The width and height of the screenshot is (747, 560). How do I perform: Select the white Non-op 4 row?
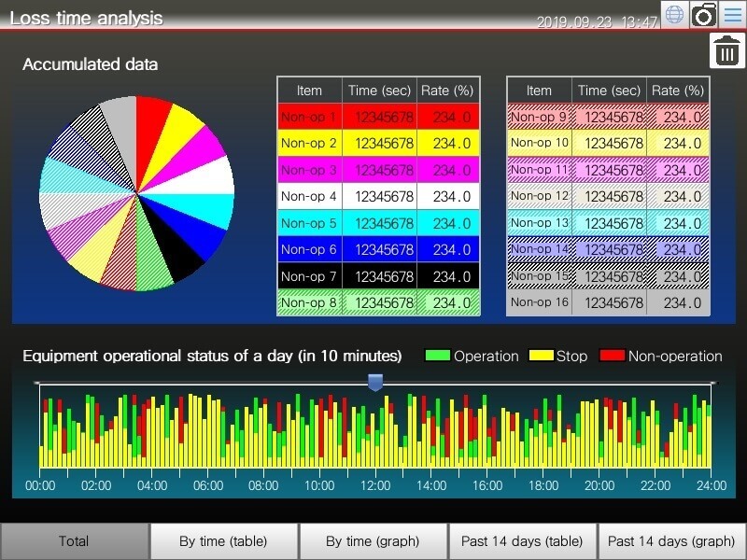[x=378, y=197]
